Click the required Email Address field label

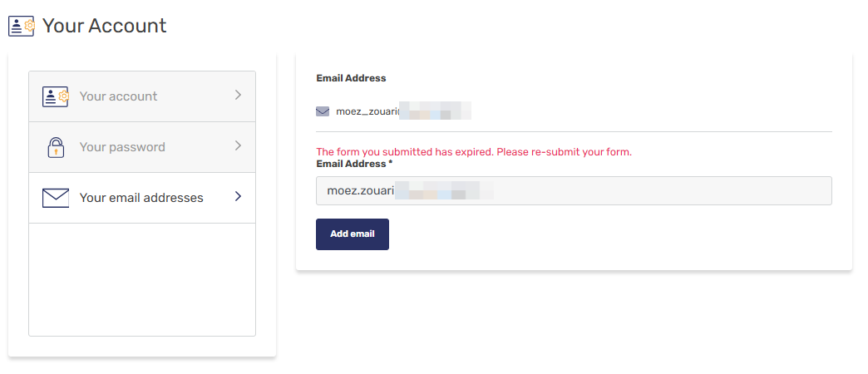(354, 165)
